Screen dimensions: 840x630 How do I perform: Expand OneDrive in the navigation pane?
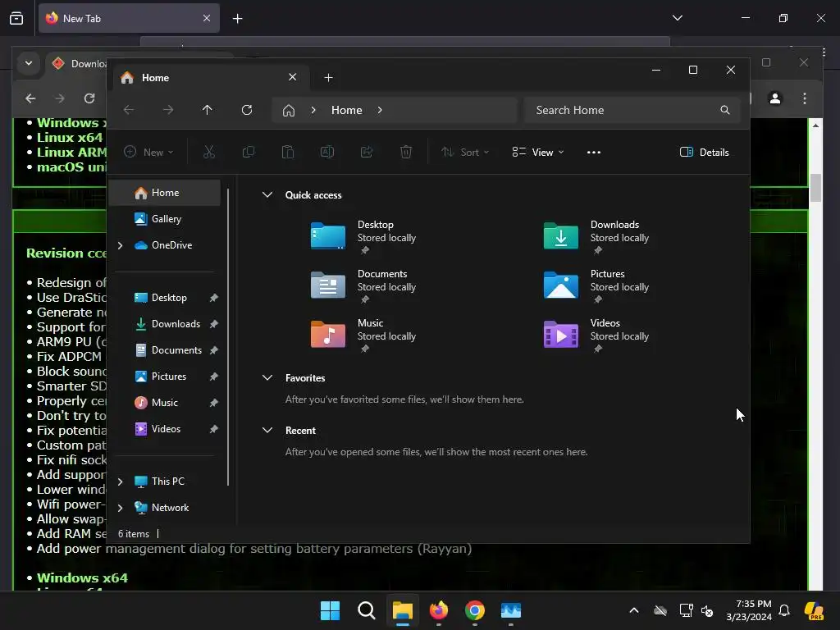click(120, 245)
